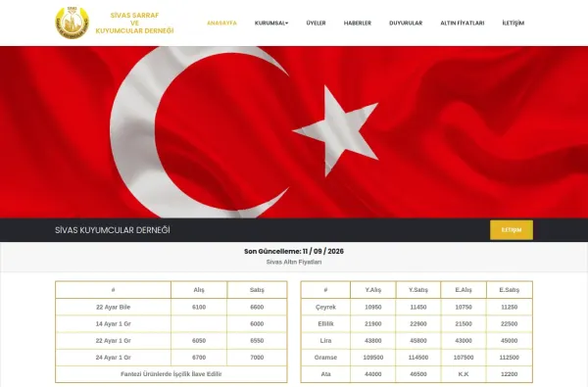Select the 14 Ayar 1 Gr row label

pos(114,323)
